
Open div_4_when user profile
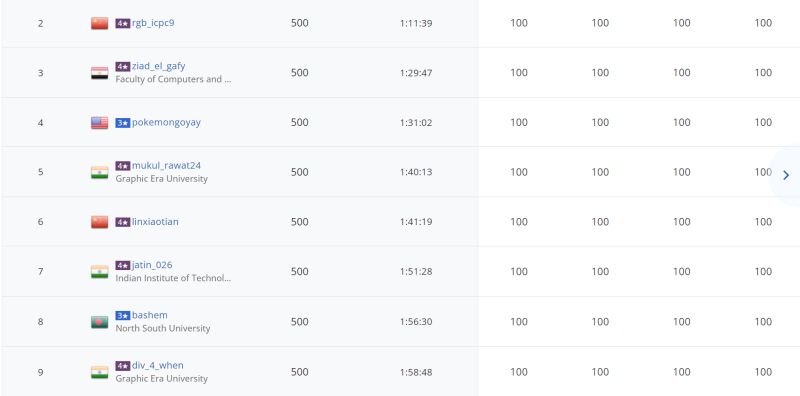pyautogui.click(x=158, y=365)
